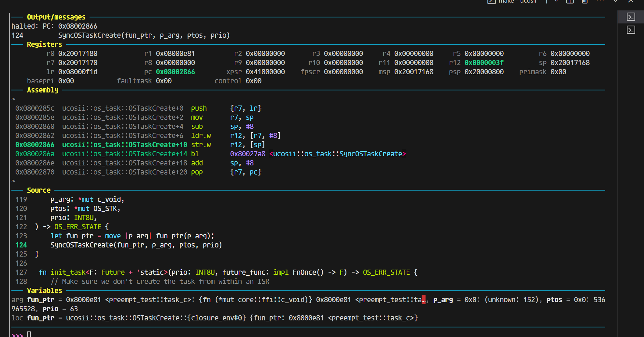644x337 pixels.
Task: Click 'ptos' variable in Variables section
Action: pos(554,300)
